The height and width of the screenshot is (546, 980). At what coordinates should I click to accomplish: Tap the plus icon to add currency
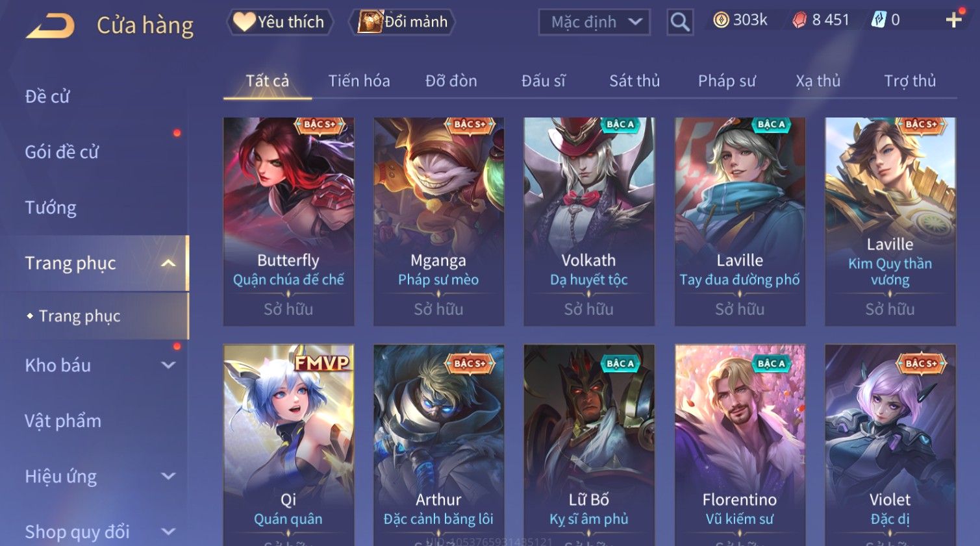(x=953, y=20)
